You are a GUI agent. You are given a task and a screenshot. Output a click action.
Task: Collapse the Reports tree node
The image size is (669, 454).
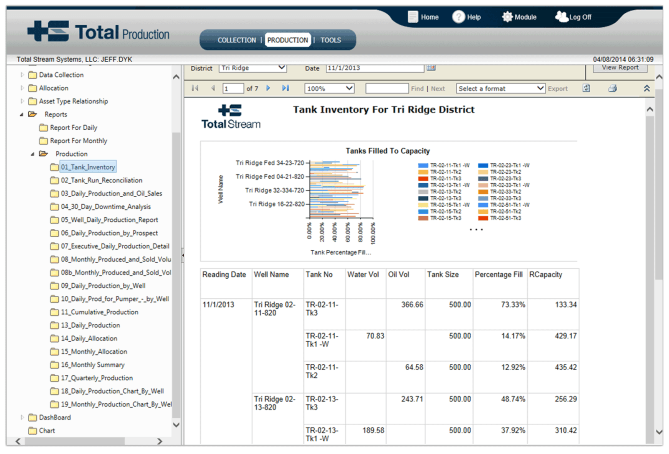[x=22, y=115]
